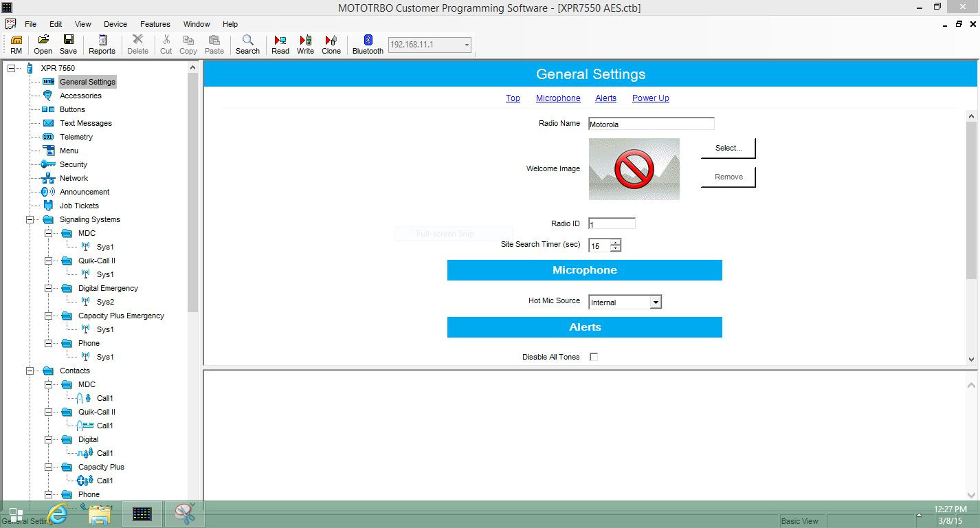980x528 pixels.
Task: Collapse the Signaling Systems node
Action: click(30, 219)
